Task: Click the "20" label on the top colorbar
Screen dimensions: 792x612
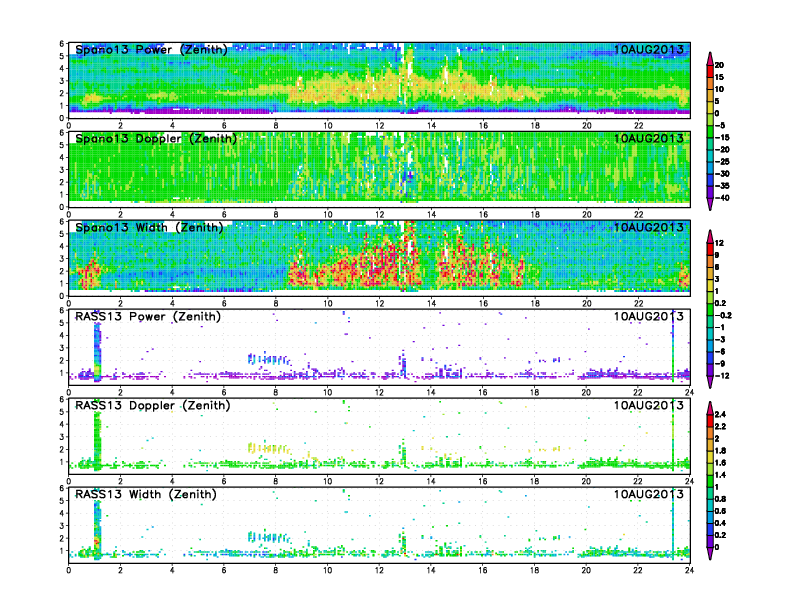Action: point(719,65)
